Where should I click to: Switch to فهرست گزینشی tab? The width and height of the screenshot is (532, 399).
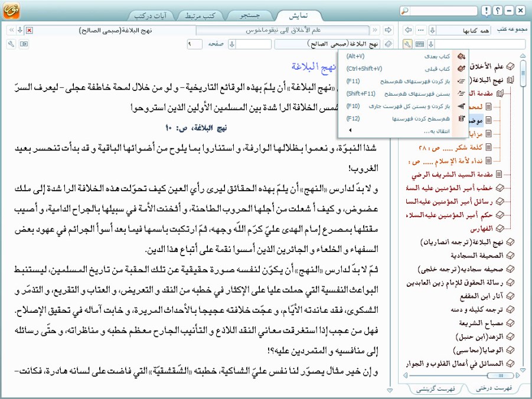pos(436,389)
